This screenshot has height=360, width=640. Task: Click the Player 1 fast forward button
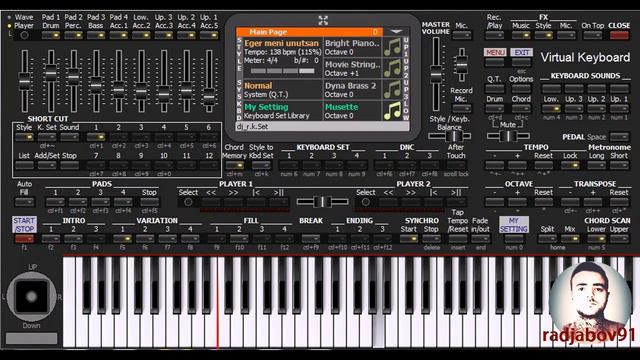point(233,202)
